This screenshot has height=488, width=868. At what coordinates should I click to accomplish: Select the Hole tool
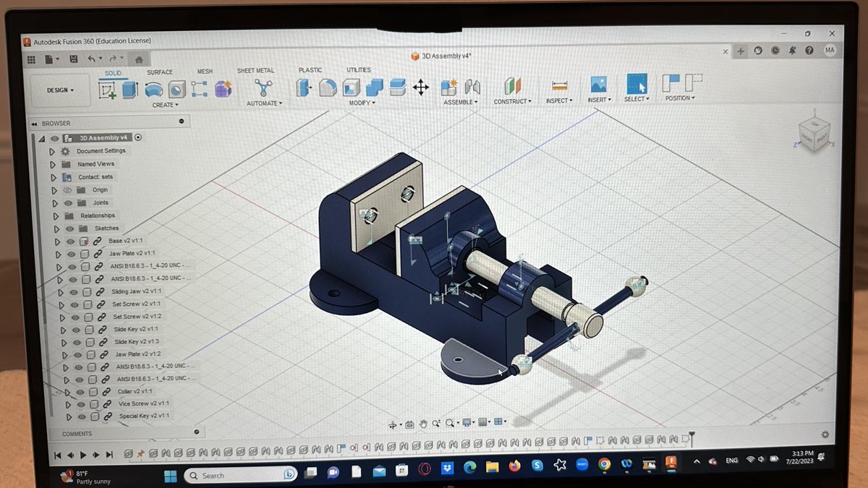(176, 90)
